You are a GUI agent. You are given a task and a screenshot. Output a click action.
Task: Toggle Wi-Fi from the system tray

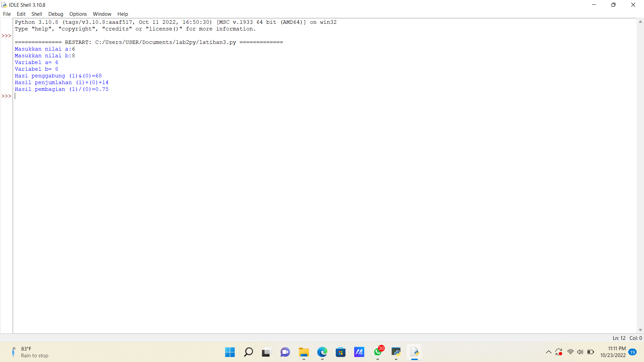coord(571,352)
